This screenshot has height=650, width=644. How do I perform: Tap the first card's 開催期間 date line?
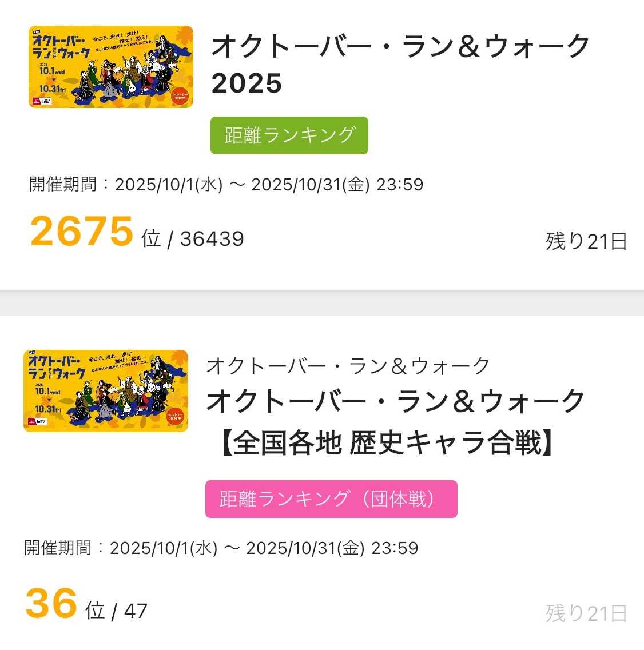click(x=226, y=185)
